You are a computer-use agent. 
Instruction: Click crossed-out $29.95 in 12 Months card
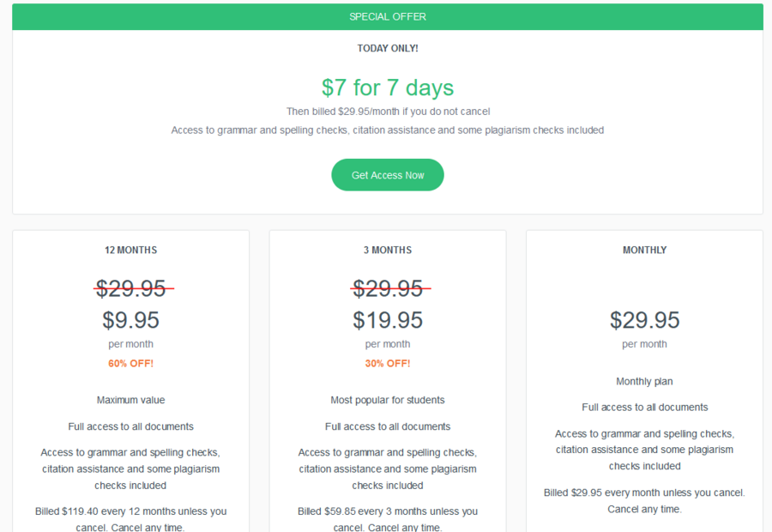(130, 288)
